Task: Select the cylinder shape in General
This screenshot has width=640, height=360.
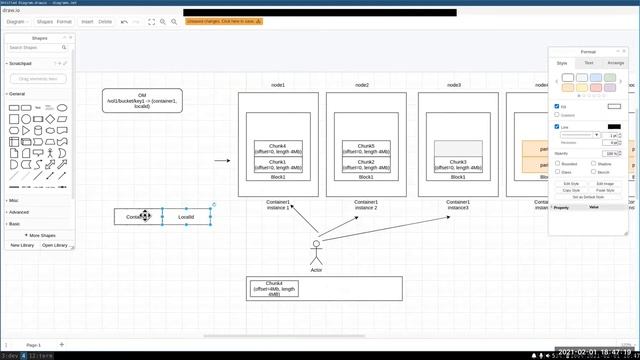Action: 38,131
